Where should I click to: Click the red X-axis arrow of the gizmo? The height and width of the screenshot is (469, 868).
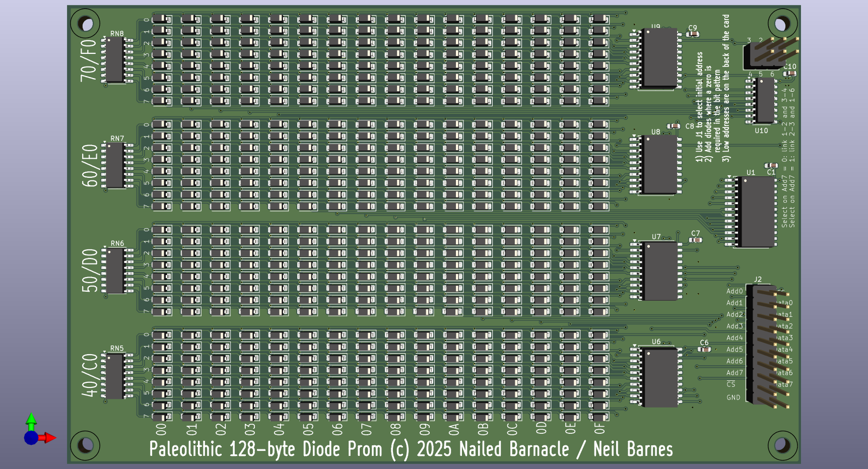pos(48,438)
